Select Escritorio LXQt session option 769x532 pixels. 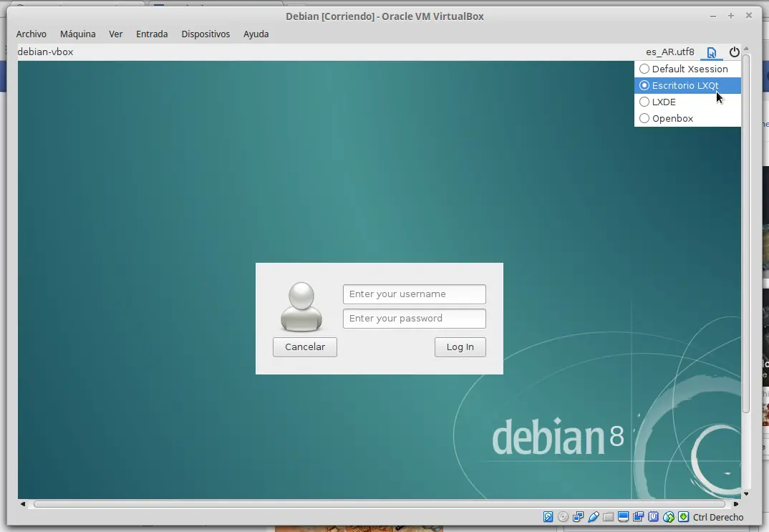(x=687, y=85)
